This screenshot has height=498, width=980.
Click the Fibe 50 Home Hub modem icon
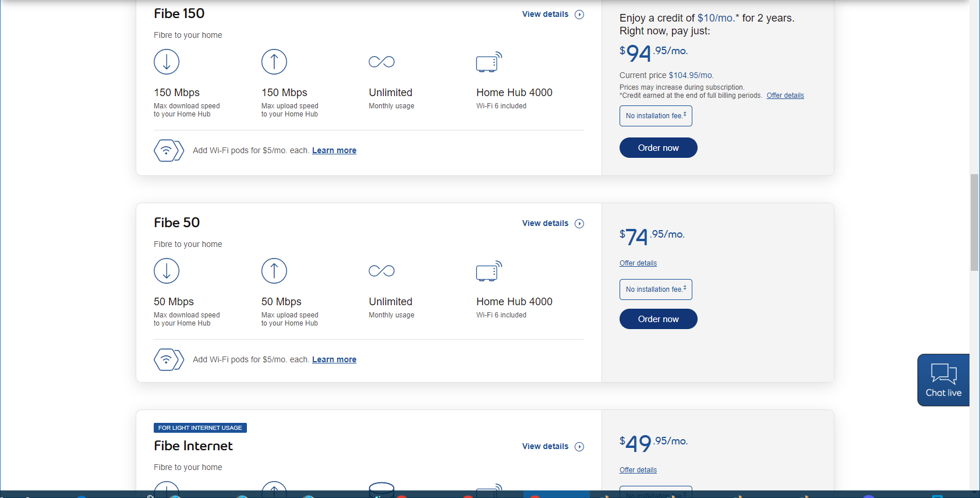[489, 271]
